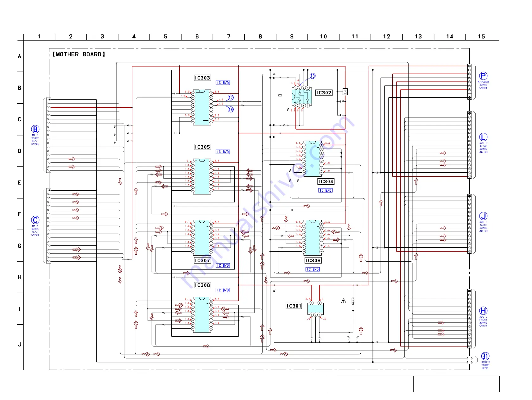This screenshot has width=532, height=400.
Task: Select grid row label E
Action: (19, 183)
